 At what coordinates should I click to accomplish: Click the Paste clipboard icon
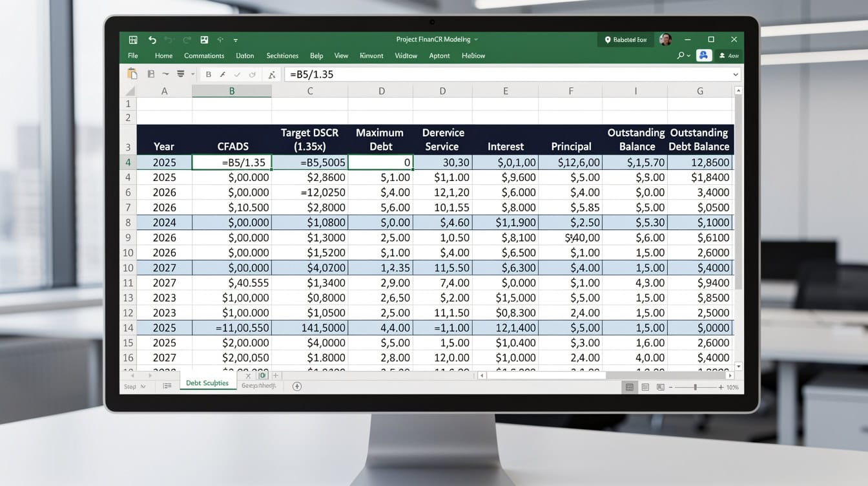[132, 74]
